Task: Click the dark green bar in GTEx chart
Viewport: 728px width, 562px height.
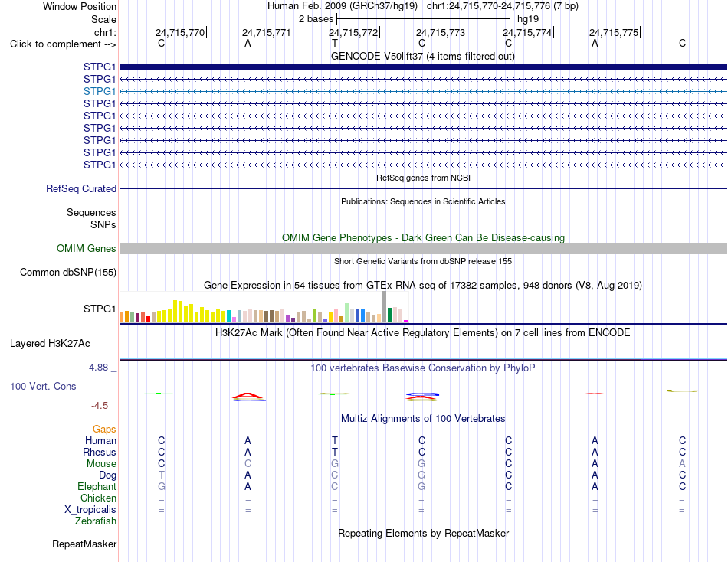Action: [389, 315]
